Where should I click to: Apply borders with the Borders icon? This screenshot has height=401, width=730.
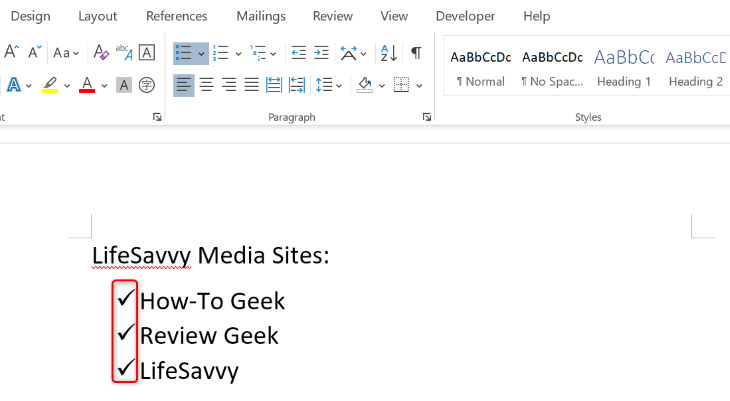[x=401, y=85]
